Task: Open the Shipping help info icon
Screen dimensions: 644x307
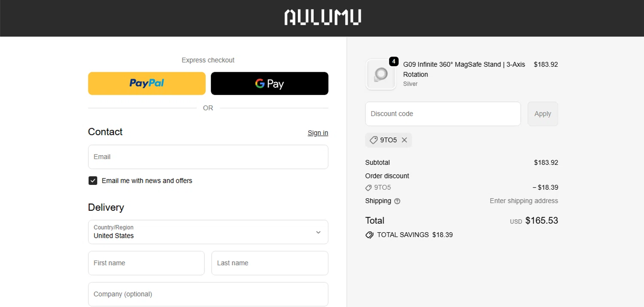Action: coord(397,201)
